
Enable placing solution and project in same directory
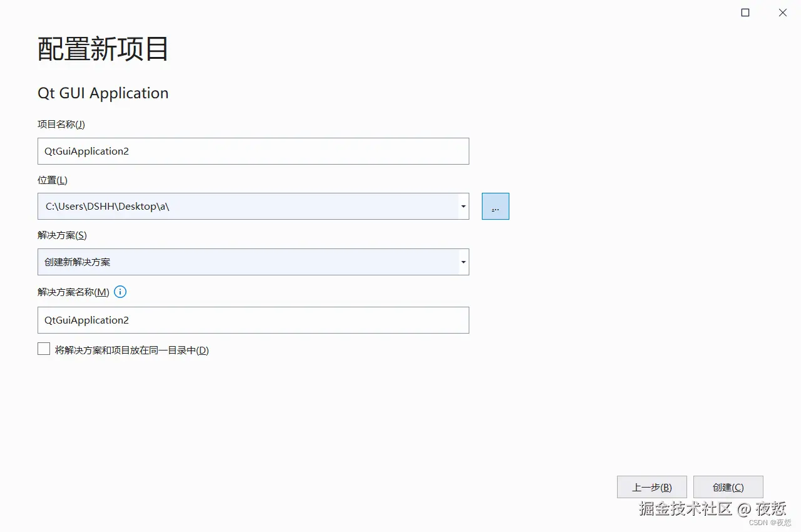coord(44,349)
